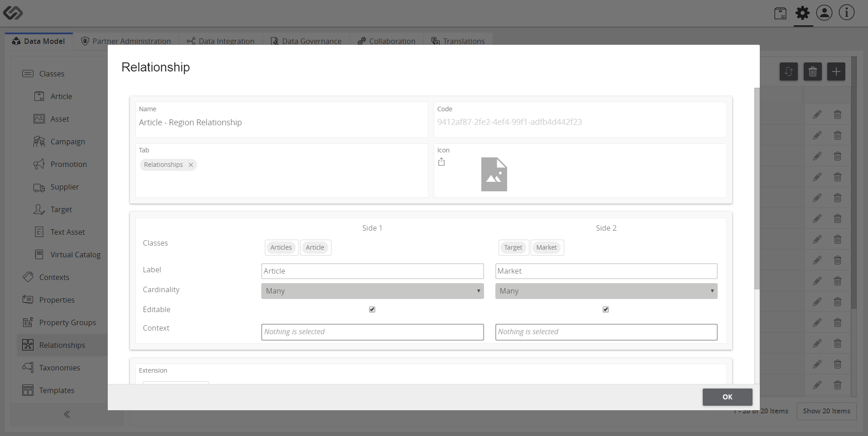868x436 pixels.
Task: Switch to the Data Integration tab
Action: pos(221,41)
